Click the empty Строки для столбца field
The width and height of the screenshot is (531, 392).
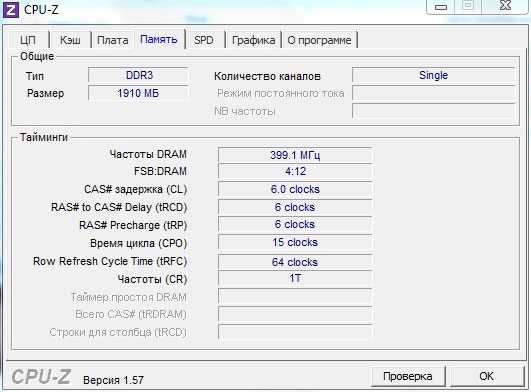pyautogui.click(x=295, y=332)
